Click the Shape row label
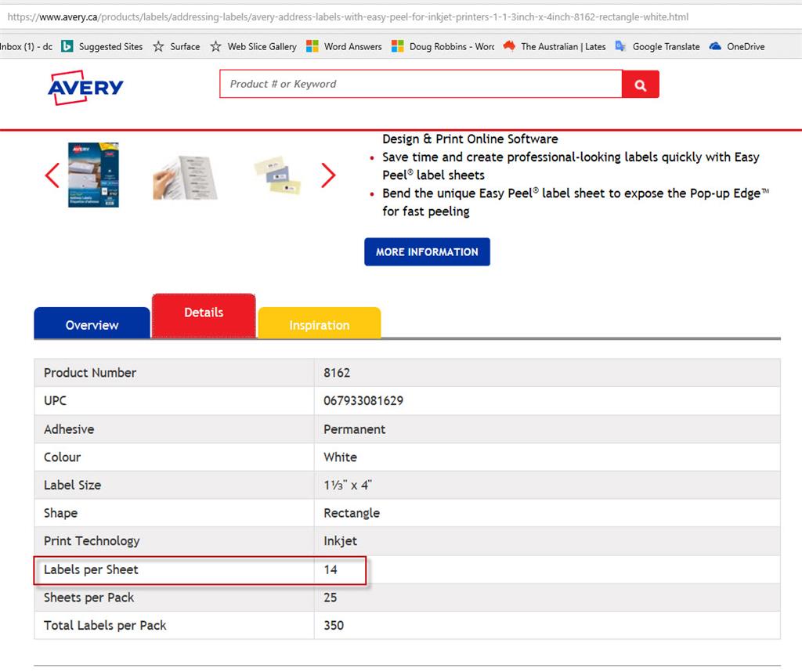 [61, 513]
